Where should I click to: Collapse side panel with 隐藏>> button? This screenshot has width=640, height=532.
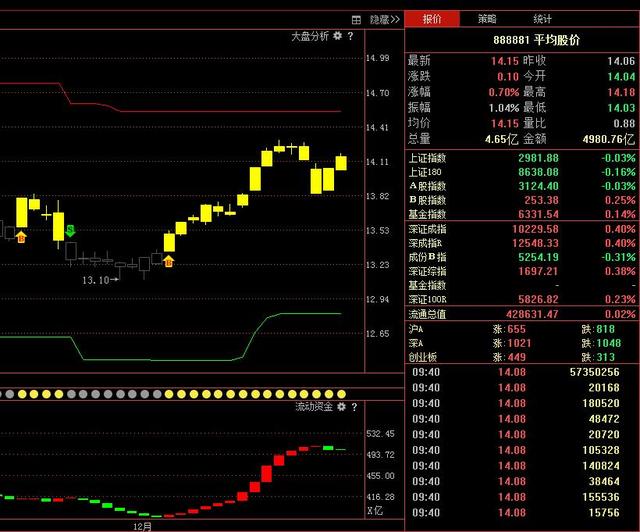click(x=384, y=19)
